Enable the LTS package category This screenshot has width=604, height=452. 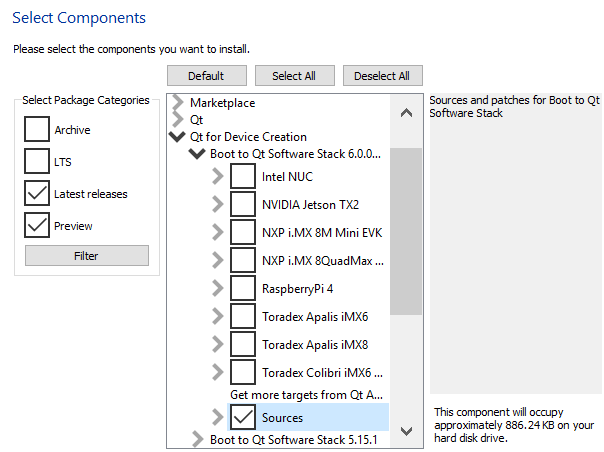(x=37, y=162)
